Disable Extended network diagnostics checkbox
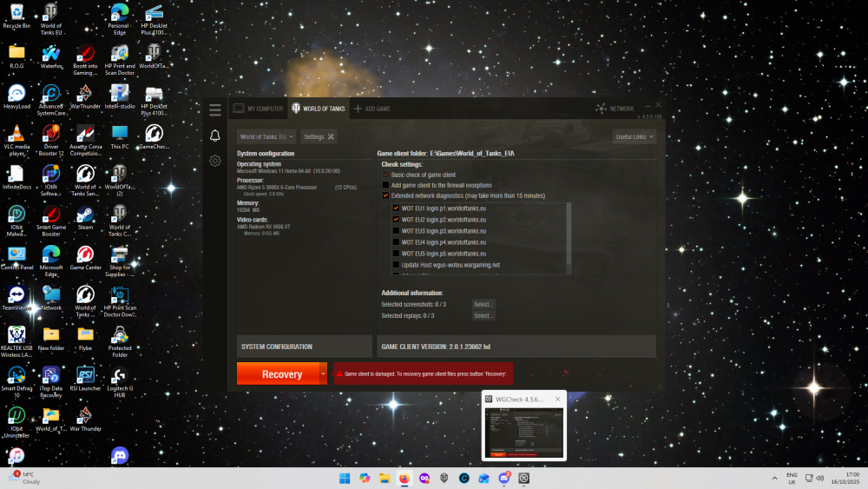The height and width of the screenshot is (489, 868). [x=386, y=195]
